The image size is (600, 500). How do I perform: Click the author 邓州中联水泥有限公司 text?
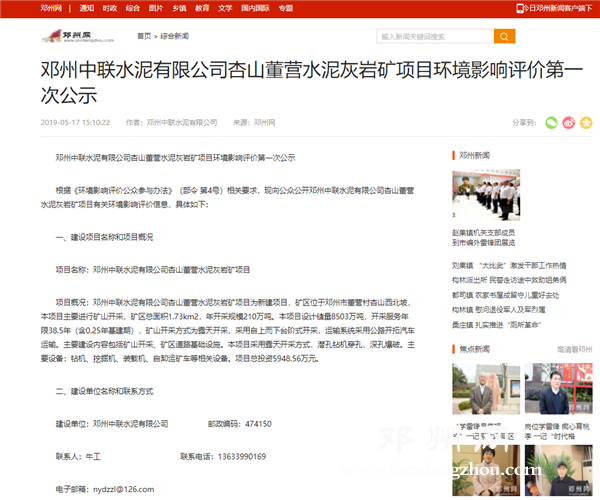pyautogui.click(x=171, y=122)
